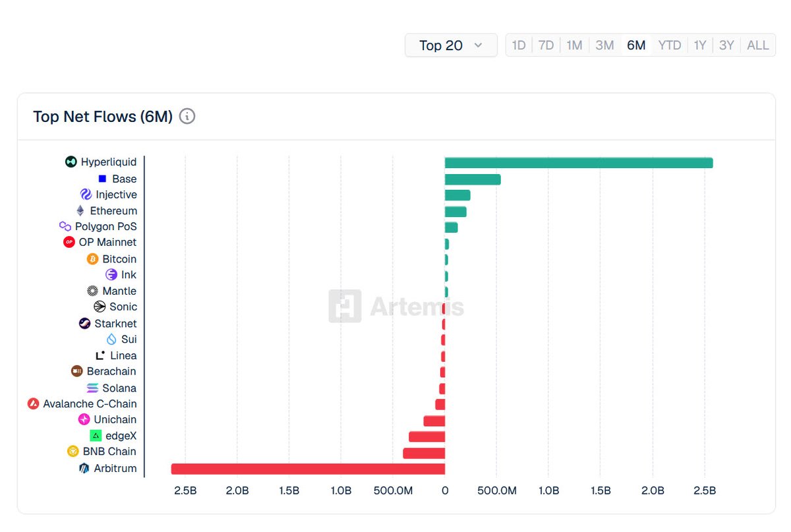The width and height of the screenshot is (791, 532).
Task: Click the Avalanche C-Chain icon
Action: tap(34, 403)
